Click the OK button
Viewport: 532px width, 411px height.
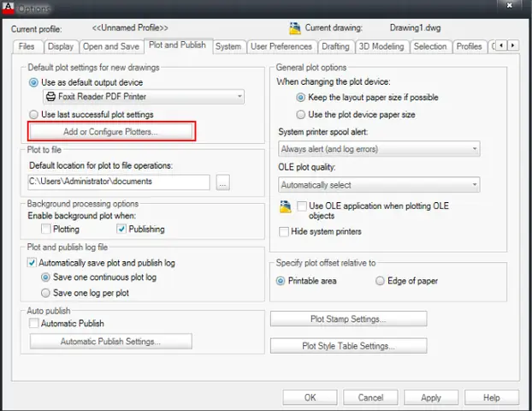pyautogui.click(x=310, y=397)
